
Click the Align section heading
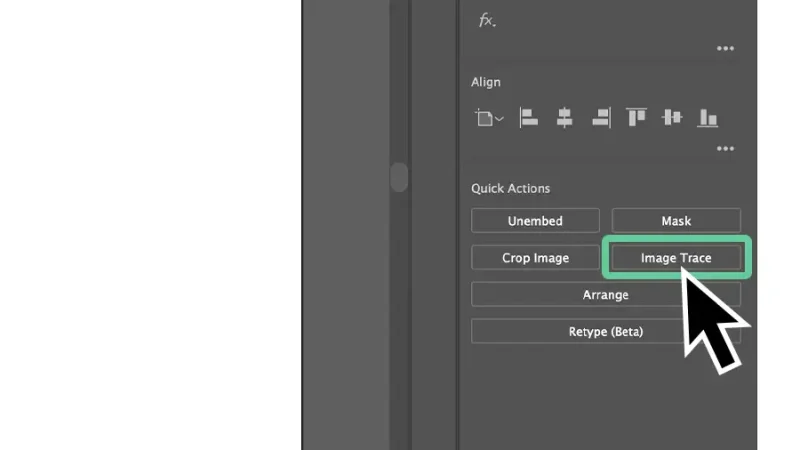486,82
